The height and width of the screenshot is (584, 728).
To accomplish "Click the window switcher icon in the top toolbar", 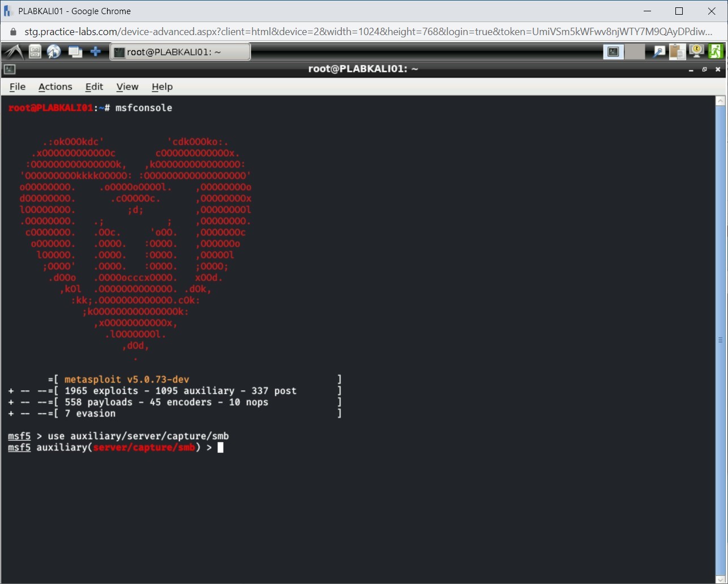I will (x=75, y=51).
